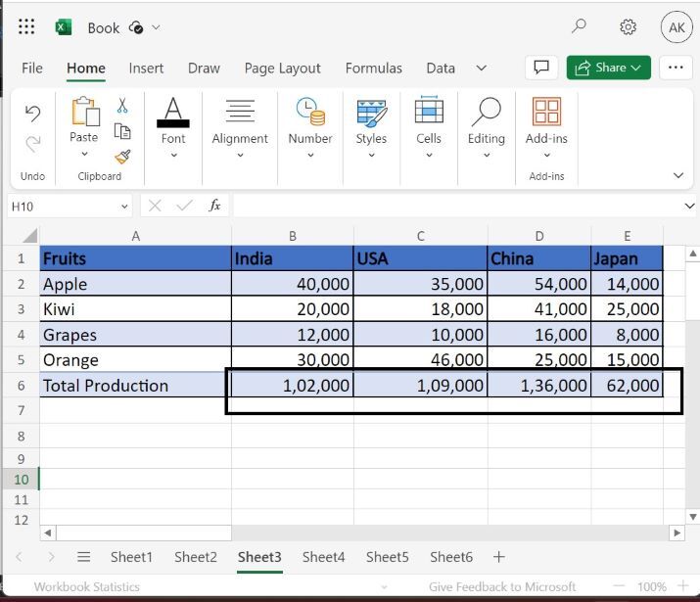Screen dimensions: 700x602
Task: Click the green Share button
Action: pyautogui.click(x=608, y=68)
